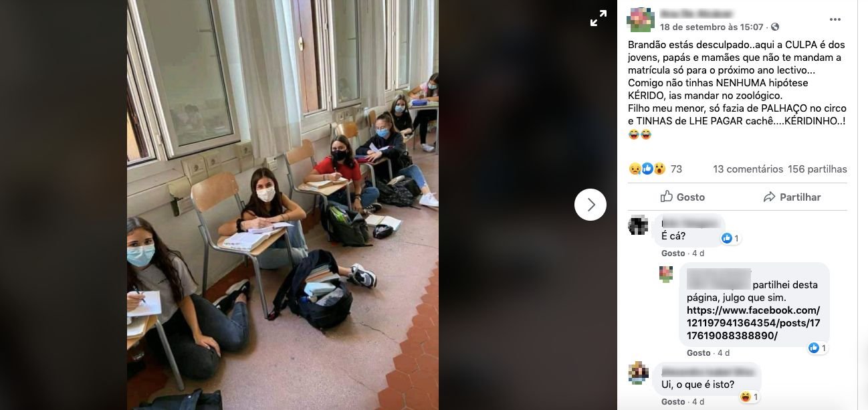Open post timestamp 18 de setembro
This screenshot has height=410, width=868.
(712, 27)
